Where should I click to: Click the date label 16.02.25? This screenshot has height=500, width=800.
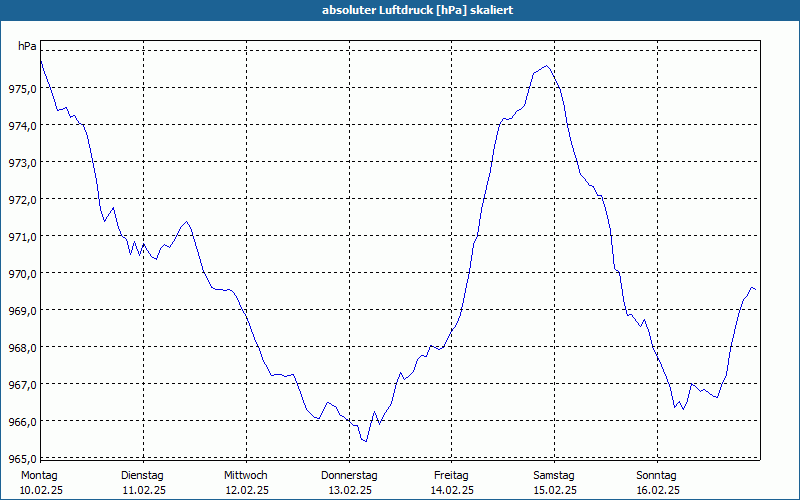pos(658,491)
